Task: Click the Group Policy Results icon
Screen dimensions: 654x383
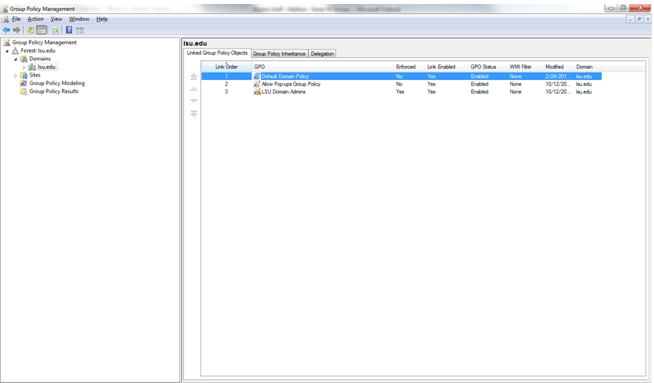Action: [24, 91]
